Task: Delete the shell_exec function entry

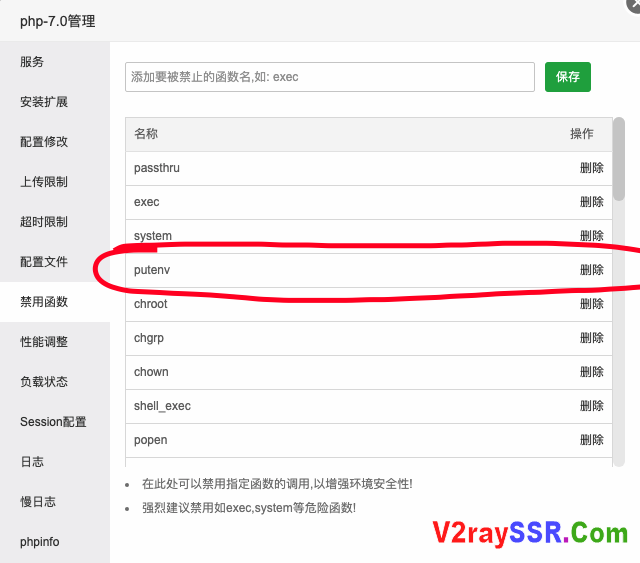Action: pyautogui.click(x=591, y=406)
